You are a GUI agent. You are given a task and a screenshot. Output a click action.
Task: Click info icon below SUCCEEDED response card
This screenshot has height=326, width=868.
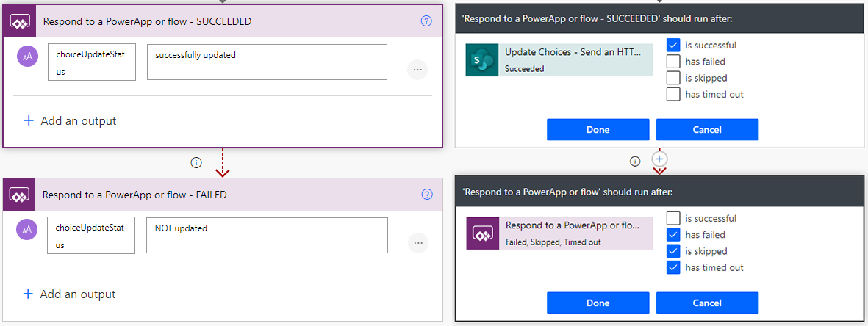pyautogui.click(x=196, y=162)
